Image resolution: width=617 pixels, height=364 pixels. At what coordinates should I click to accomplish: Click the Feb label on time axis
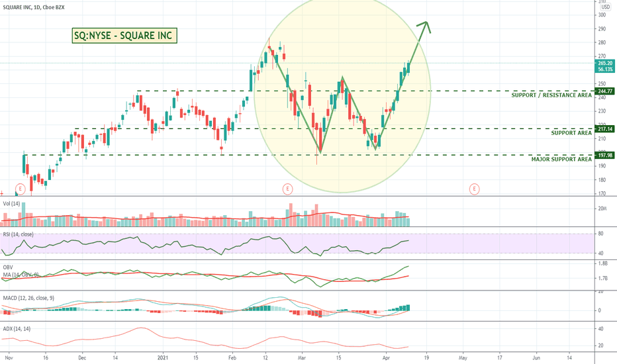pyautogui.click(x=232, y=357)
